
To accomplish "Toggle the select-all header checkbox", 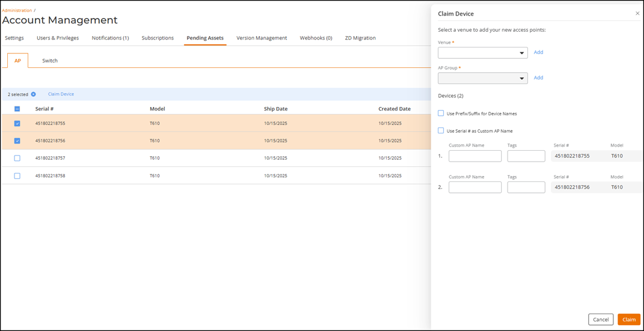I will pyautogui.click(x=17, y=109).
